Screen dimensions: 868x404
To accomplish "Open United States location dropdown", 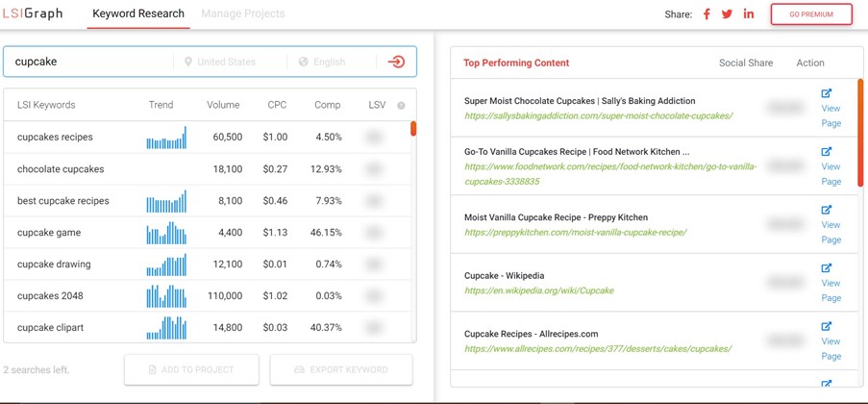I will click(227, 62).
